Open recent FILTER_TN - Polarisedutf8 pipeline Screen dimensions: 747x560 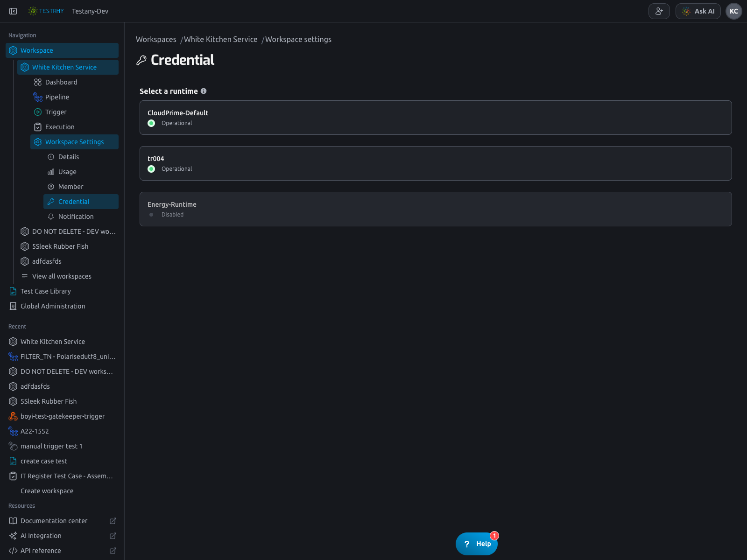tap(62, 357)
